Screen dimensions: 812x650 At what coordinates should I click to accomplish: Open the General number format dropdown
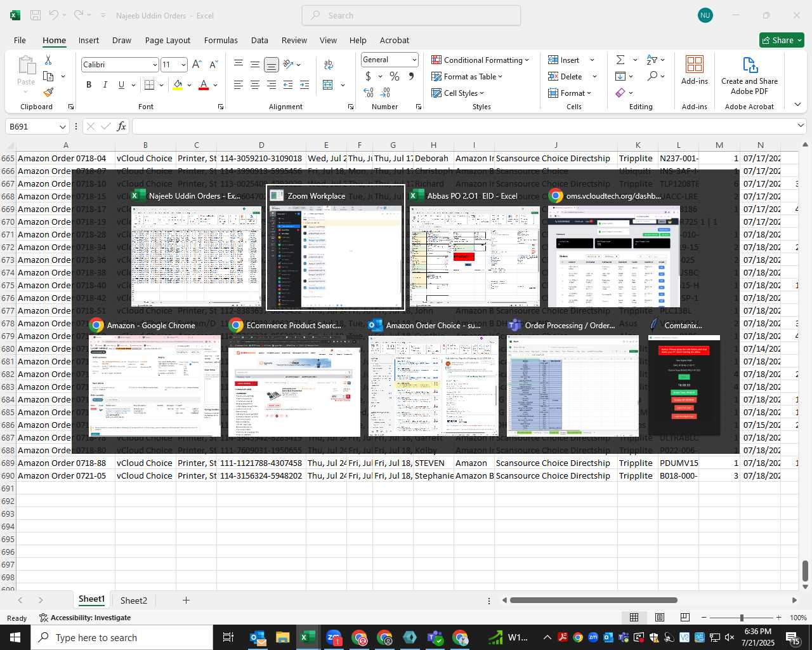tap(414, 60)
